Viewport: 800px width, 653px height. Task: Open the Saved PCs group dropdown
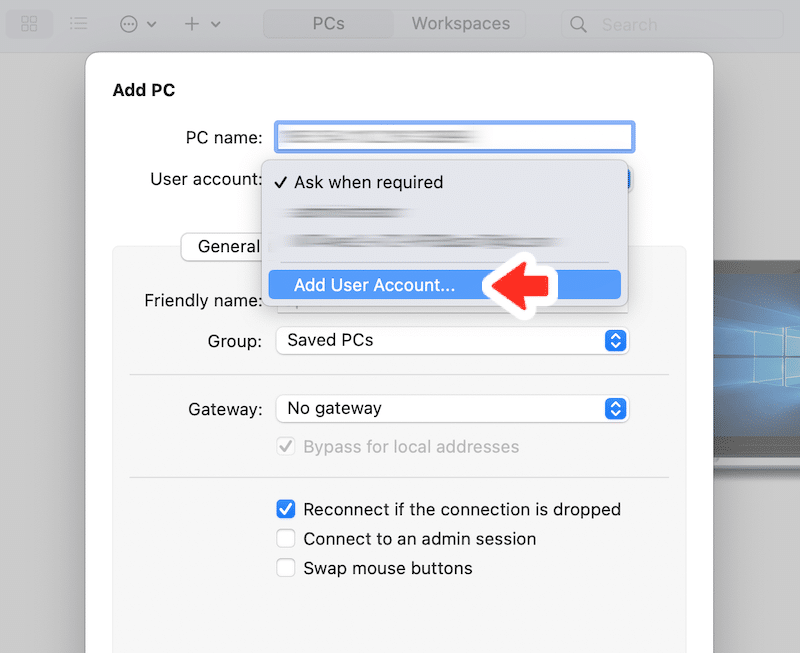tap(452, 341)
